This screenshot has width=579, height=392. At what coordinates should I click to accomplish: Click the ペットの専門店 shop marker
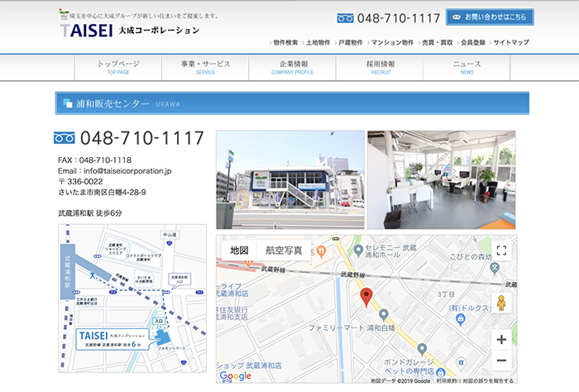tap(440, 372)
